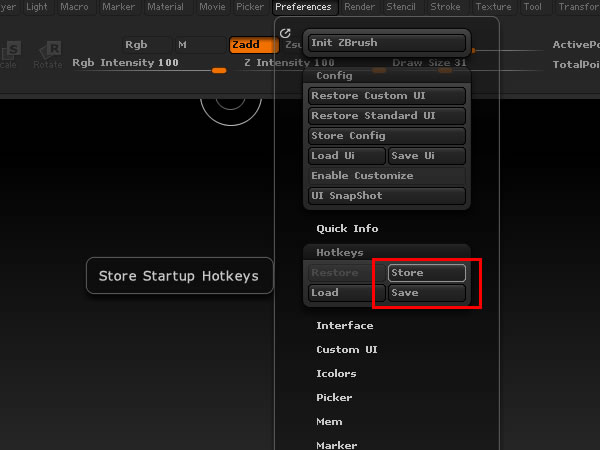
Task: Click the palette dock circular arrow icon
Action: coord(285,33)
